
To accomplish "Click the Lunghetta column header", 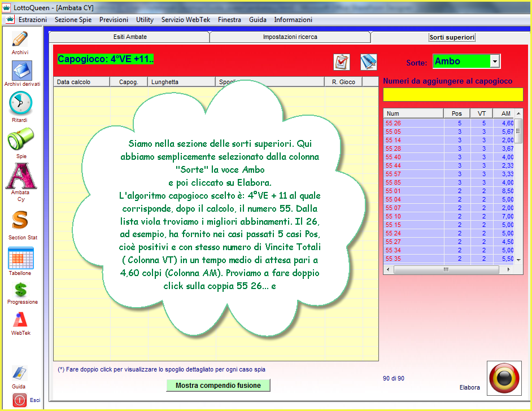I will pyautogui.click(x=181, y=82).
